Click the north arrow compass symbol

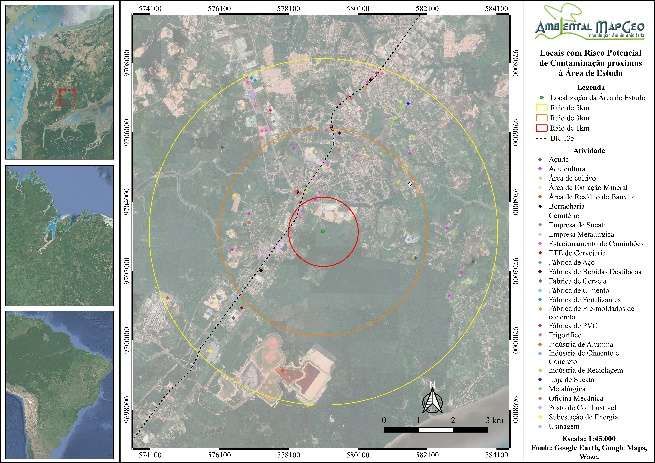click(429, 402)
